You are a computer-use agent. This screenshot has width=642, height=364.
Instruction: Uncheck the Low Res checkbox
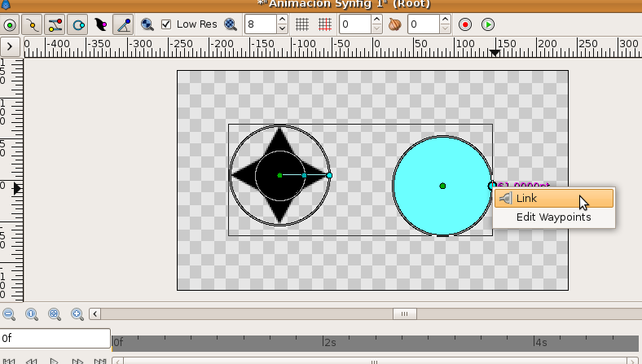166,24
